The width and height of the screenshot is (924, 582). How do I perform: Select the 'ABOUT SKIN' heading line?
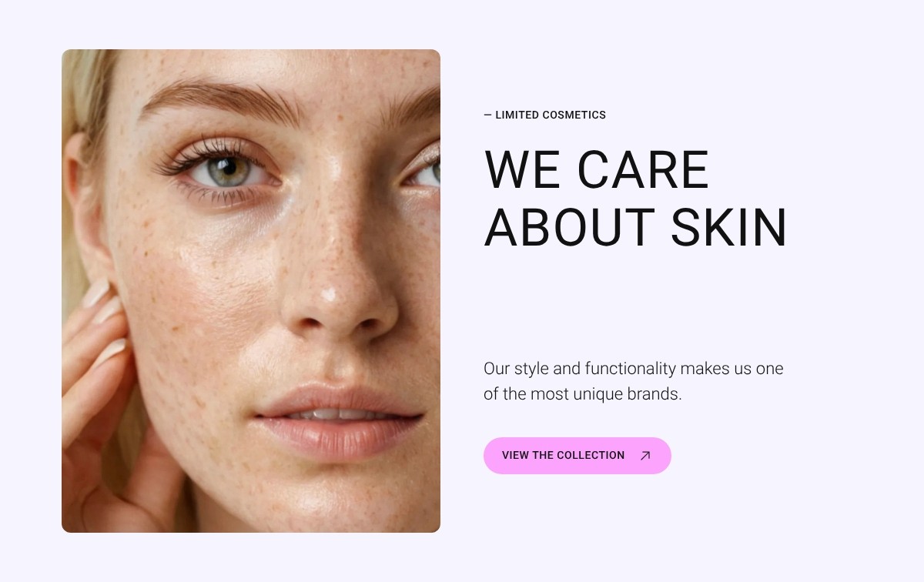[636, 228]
